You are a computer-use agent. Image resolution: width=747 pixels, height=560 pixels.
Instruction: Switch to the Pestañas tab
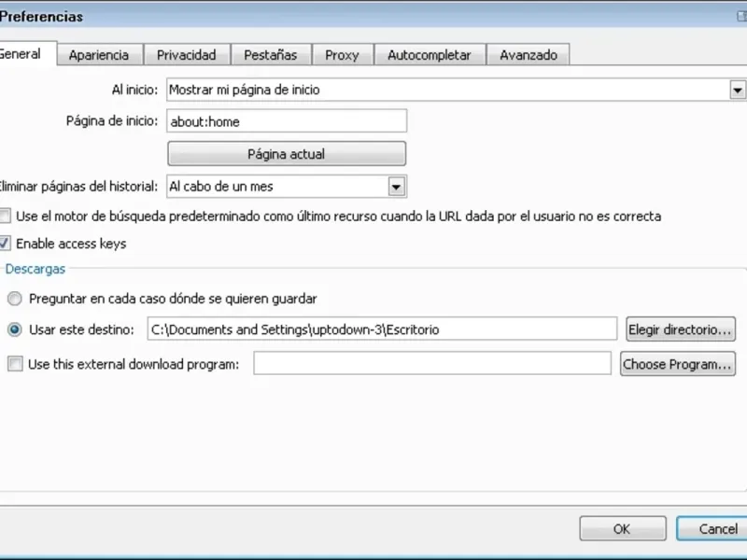click(271, 55)
